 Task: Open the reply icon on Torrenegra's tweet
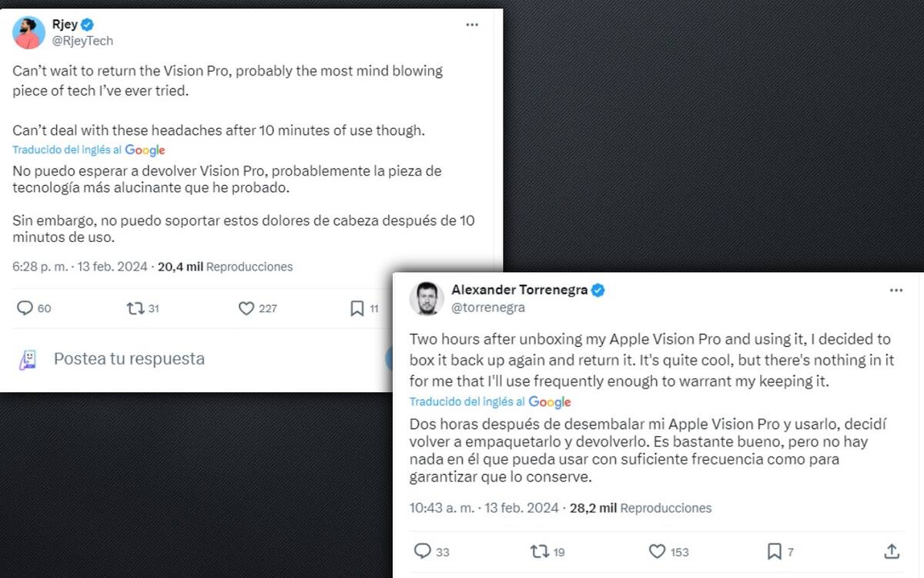point(422,551)
